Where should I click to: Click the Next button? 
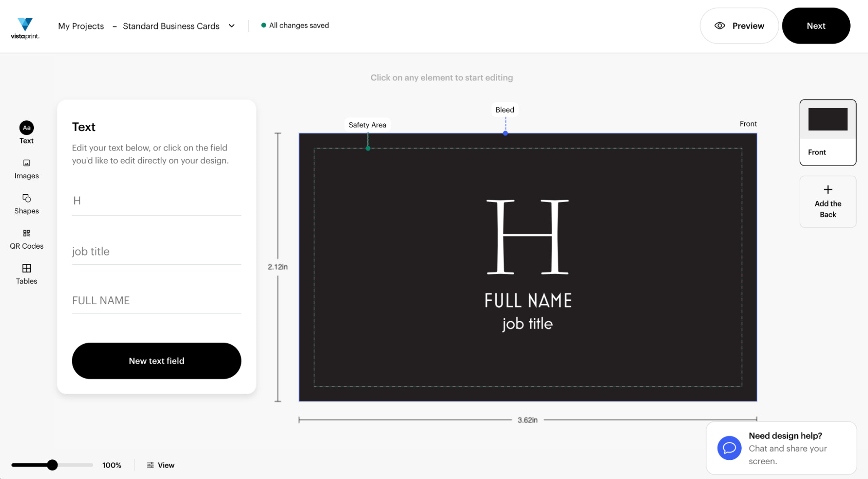[815, 26]
